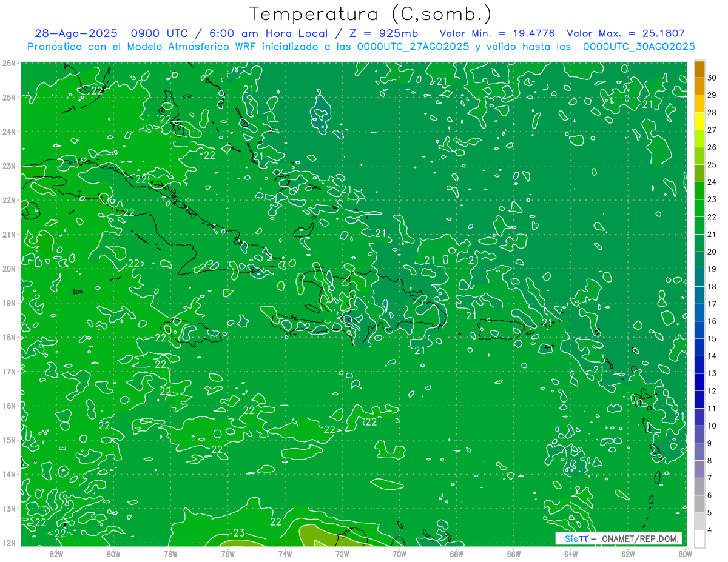The image size is (728, 562).
Task: Click the "25N" latitude axis label
Action: point(9,97)
